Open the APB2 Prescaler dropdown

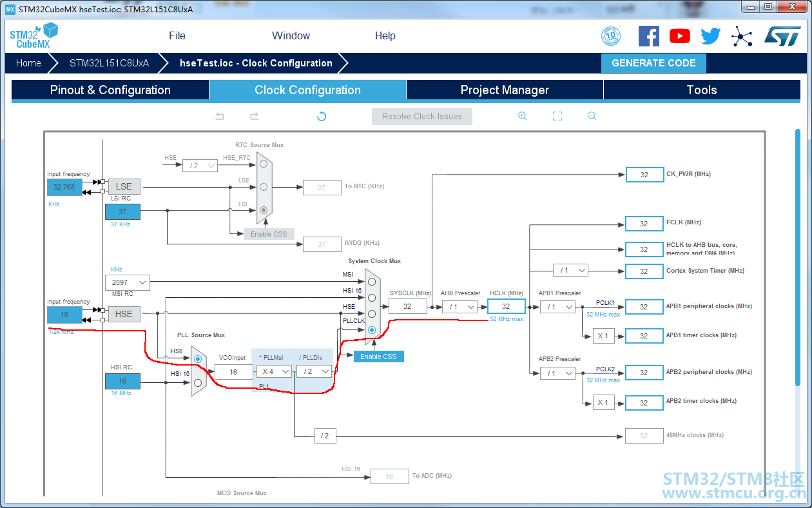point(557,373)
